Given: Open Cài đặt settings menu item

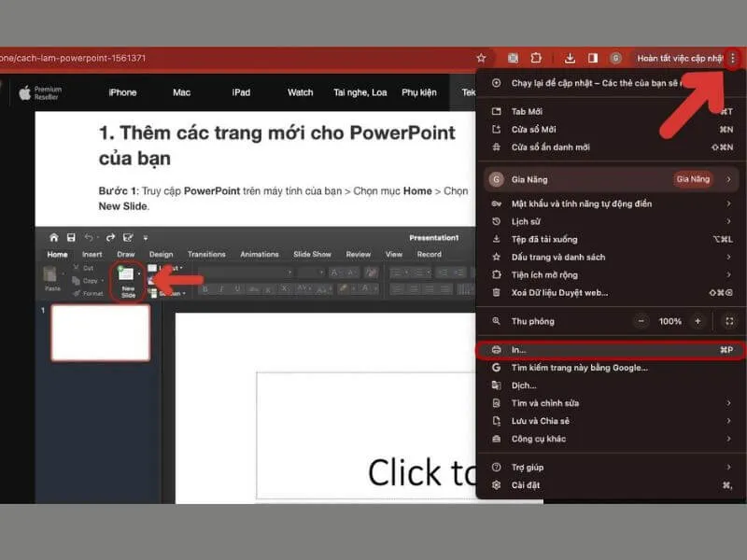Looking at the screenshot, I should (612, 485).
